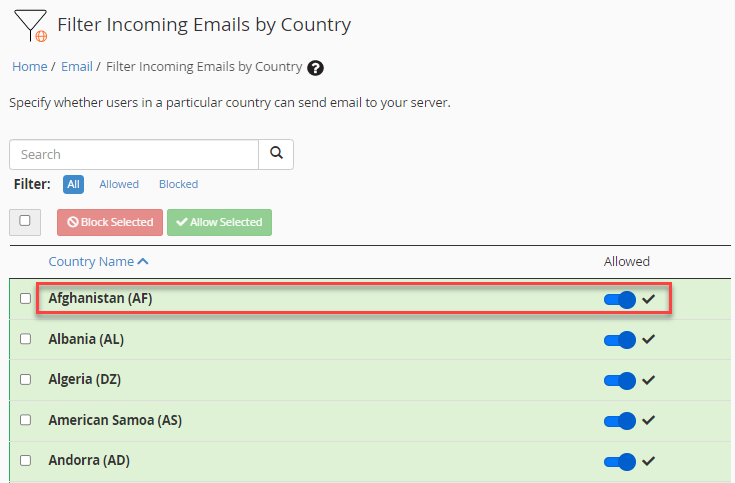Click the search magnifier button
735x483 pixels.
(276, 154)
